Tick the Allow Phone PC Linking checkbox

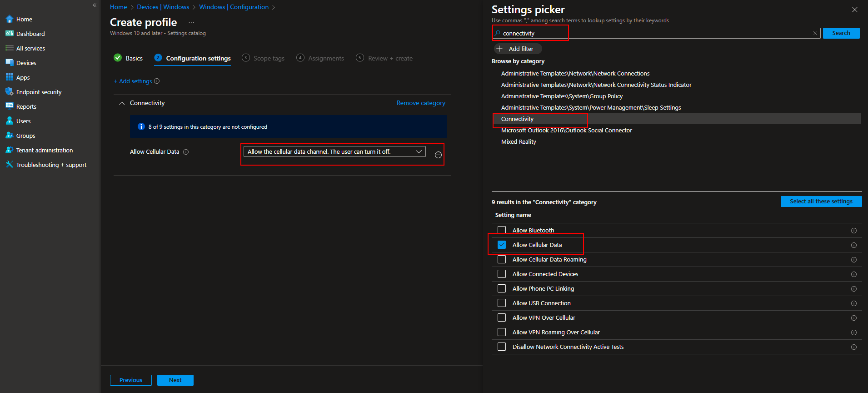pyautogui.click(x=502, y=288)
